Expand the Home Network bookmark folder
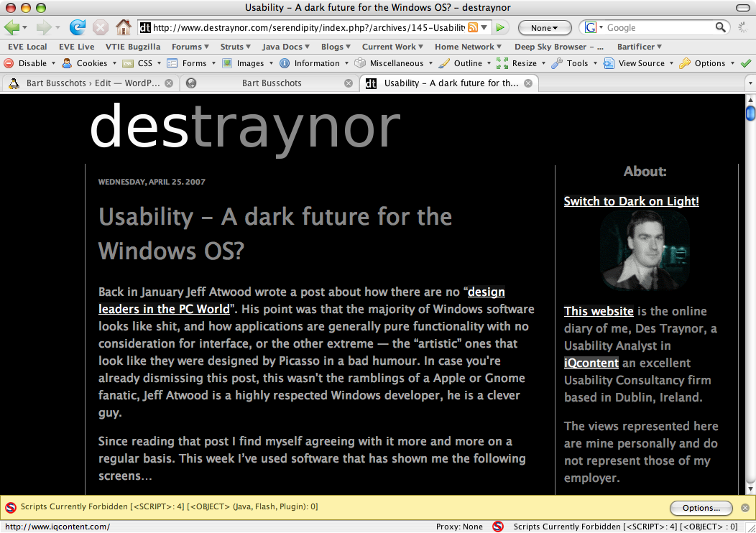 468,47
